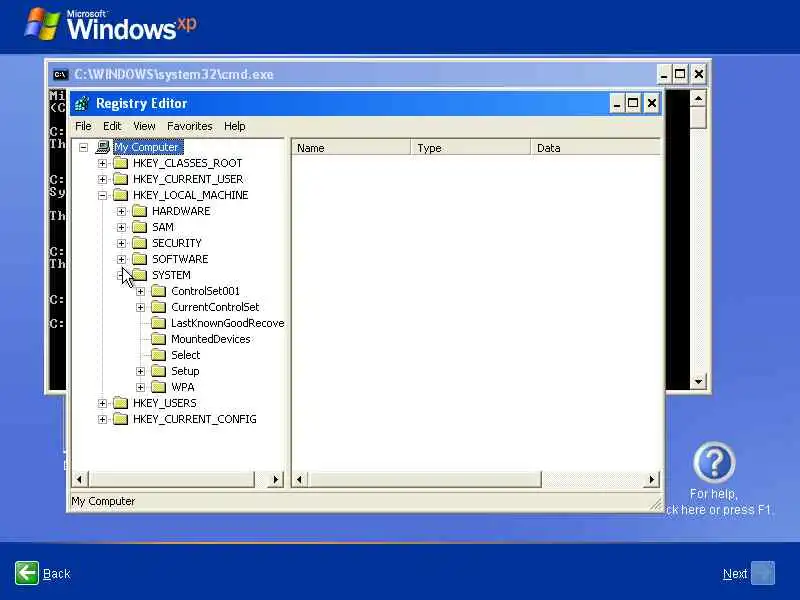Click the tree pane scroll right arrow
This screenshot has height=600, width=800.
click(276, 480)
